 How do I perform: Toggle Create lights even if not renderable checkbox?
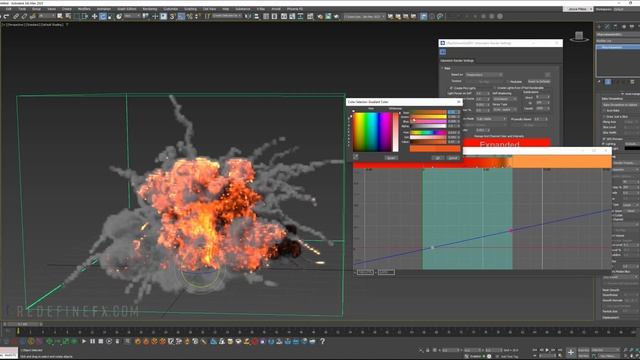pyautogui.click(x=494, y=88)
